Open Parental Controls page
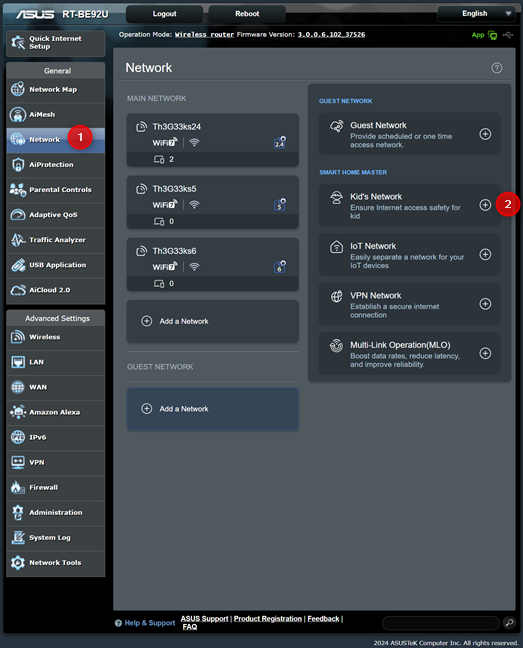The height and width of the screenshot is (648, 523). coord(56,190)
